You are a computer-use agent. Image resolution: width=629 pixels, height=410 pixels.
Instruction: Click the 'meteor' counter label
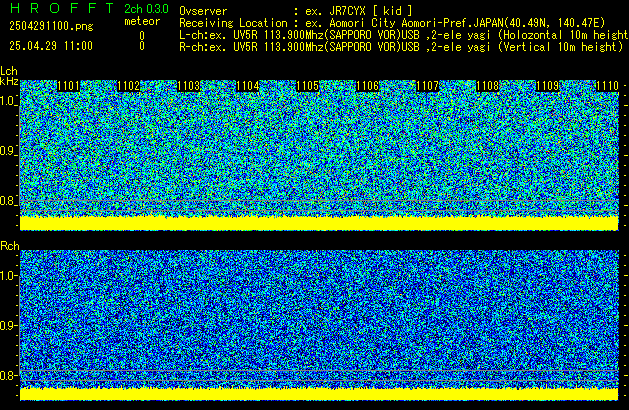142,21
